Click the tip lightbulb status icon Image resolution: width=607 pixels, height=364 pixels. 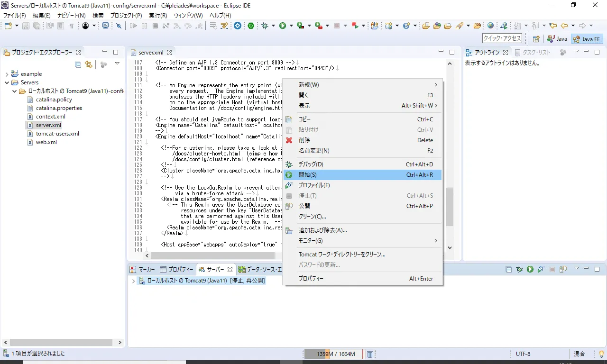(600, 354)
